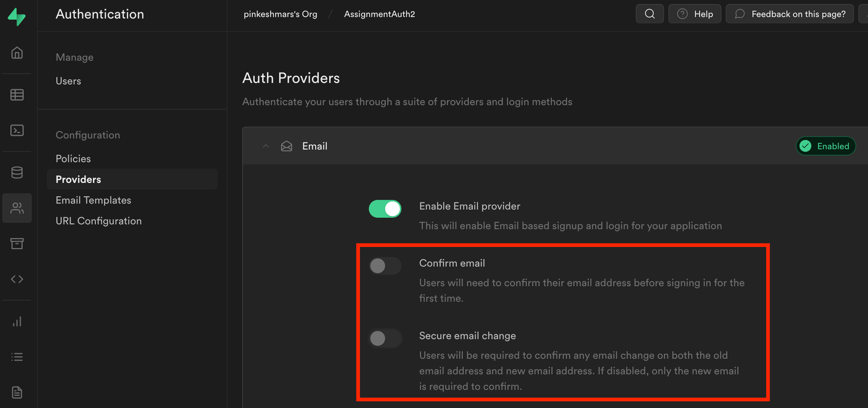Click the search magnifier button
The width and height of the screenshot is (868, 408).
pyautogui.click(x=650, y=14)
